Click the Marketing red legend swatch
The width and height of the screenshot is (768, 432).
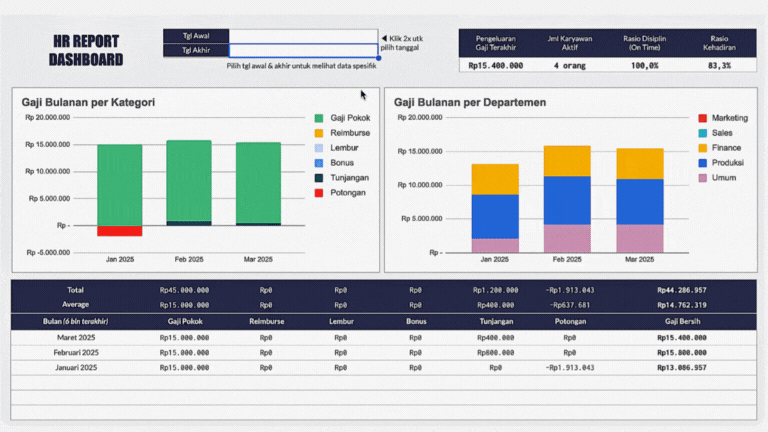tap(702, 118)
